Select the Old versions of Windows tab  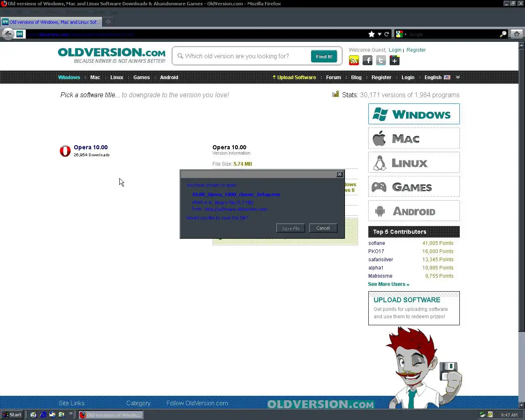[x=51, y=22]
